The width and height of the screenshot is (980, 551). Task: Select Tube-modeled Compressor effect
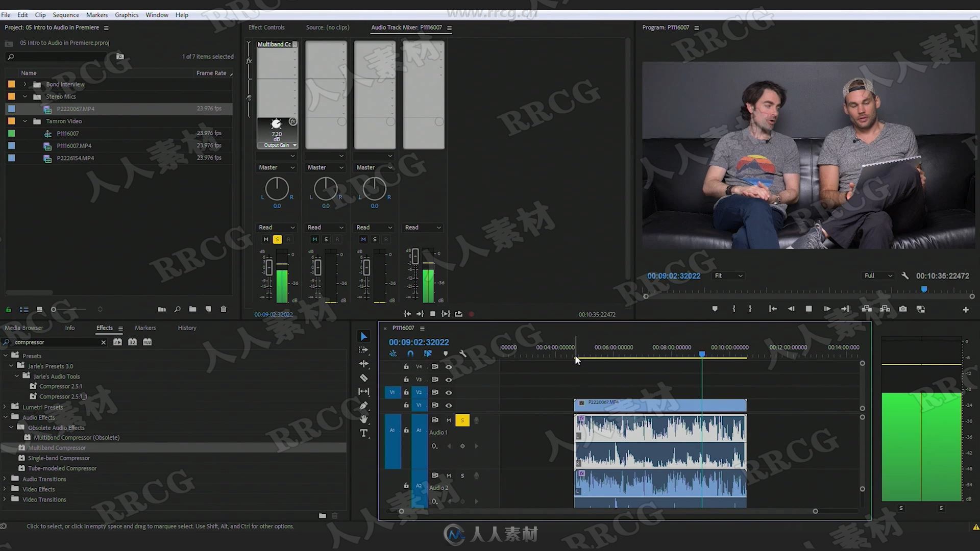62,468
